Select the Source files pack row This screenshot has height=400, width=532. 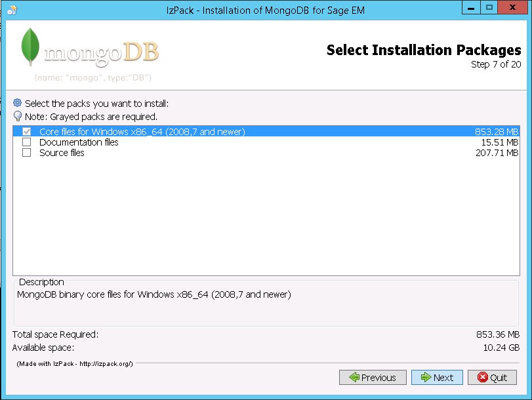(x=266, y=153)
